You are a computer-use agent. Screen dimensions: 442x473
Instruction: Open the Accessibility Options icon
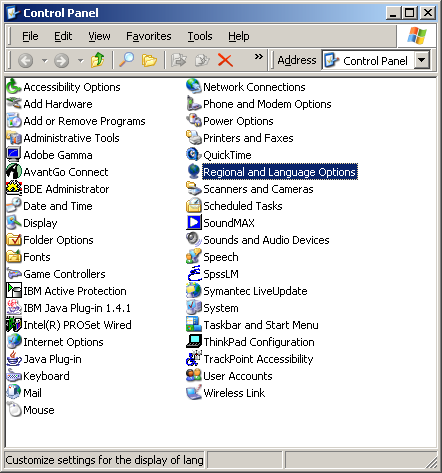point(14,87)
